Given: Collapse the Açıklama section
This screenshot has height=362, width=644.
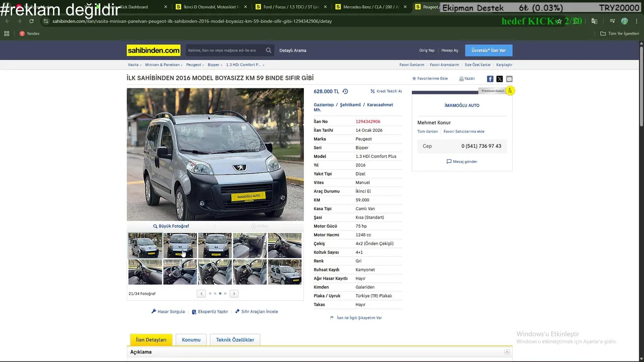Looking at the screenshot, I should coord(507,352).
